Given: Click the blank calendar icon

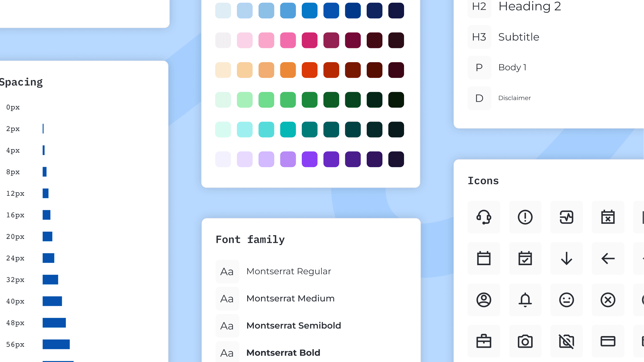Looking at the screenshot, I should pos(484,259).
